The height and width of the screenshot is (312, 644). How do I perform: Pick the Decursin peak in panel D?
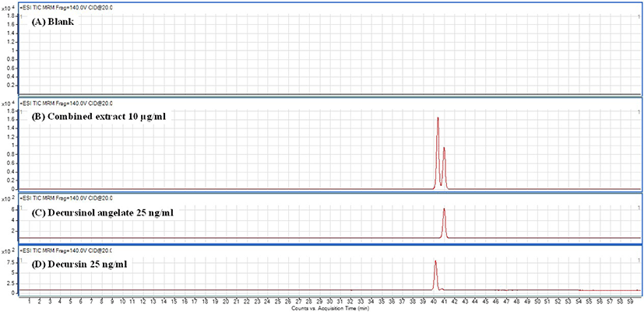point(435,263)
